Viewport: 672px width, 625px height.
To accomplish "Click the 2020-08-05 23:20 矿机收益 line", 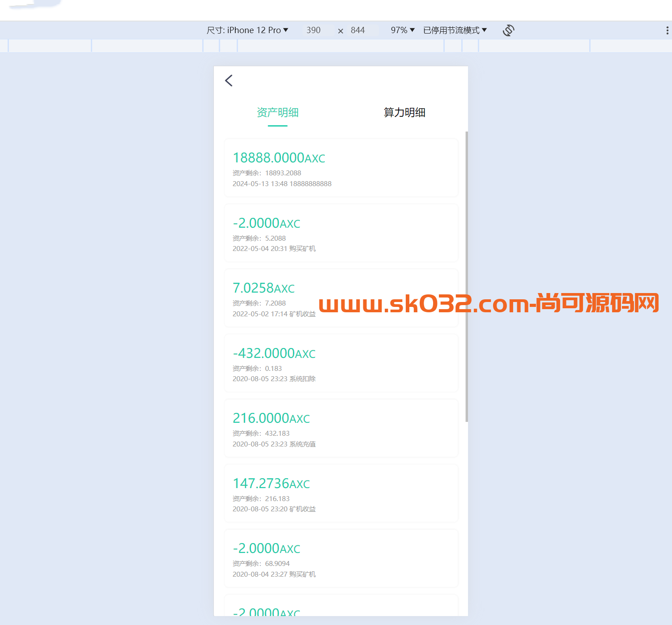I will pos(274,509).
